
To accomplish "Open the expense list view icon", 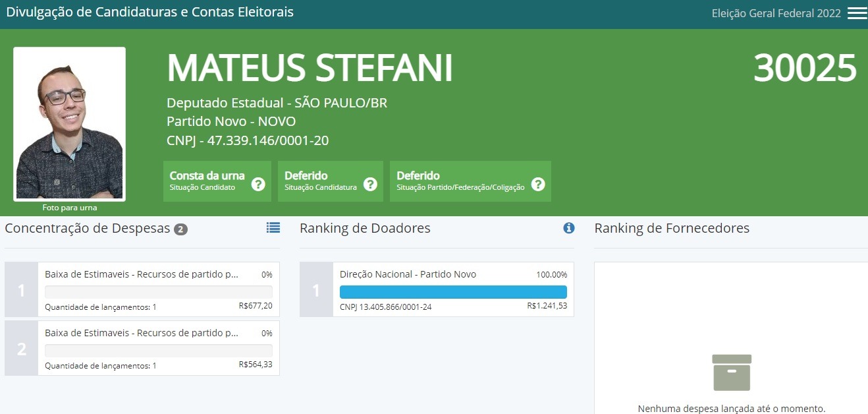I will (x=273, y=227).
